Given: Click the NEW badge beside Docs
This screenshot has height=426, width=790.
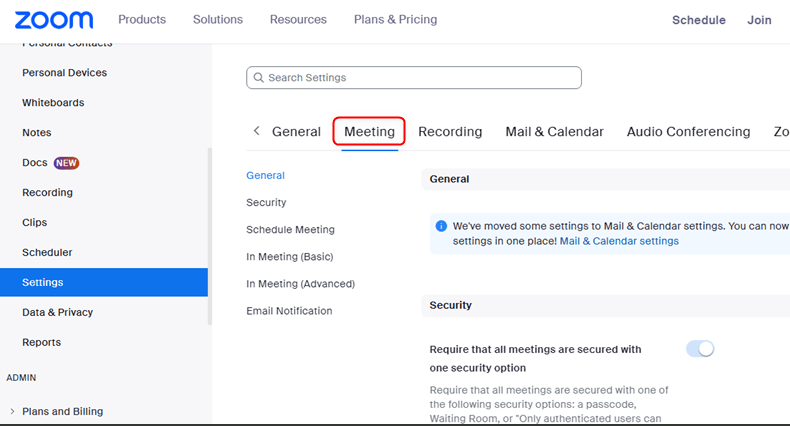Looking at the screenshot, I should [x=67, y=163].
